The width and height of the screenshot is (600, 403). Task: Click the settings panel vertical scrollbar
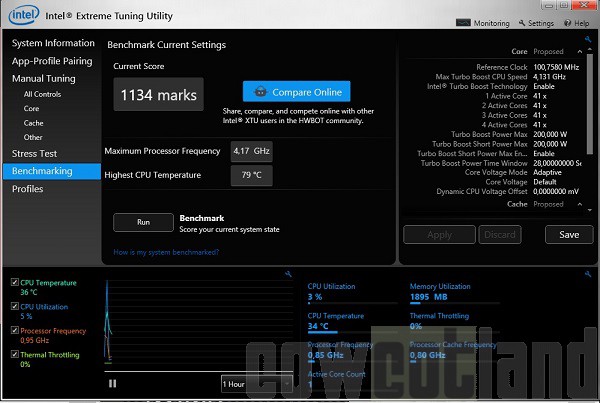coord(590,103)
